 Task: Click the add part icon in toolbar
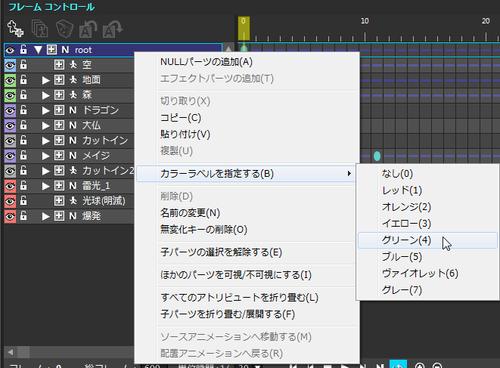15,28
